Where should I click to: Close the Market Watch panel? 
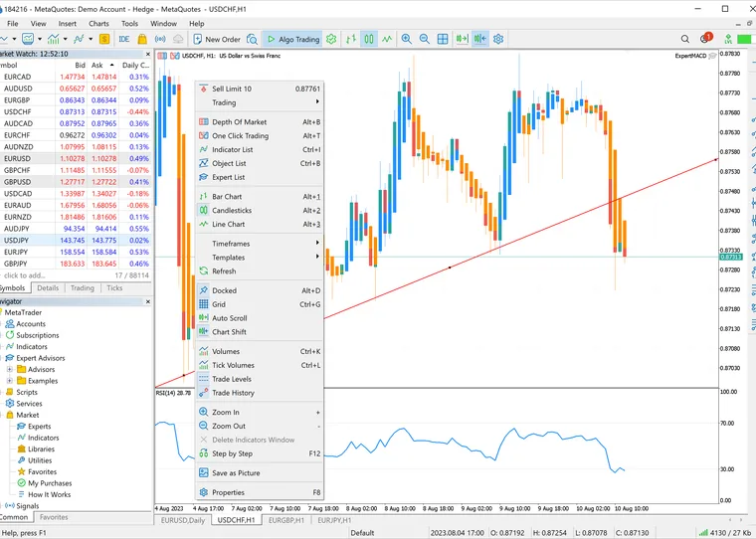[x=148, y=54]
